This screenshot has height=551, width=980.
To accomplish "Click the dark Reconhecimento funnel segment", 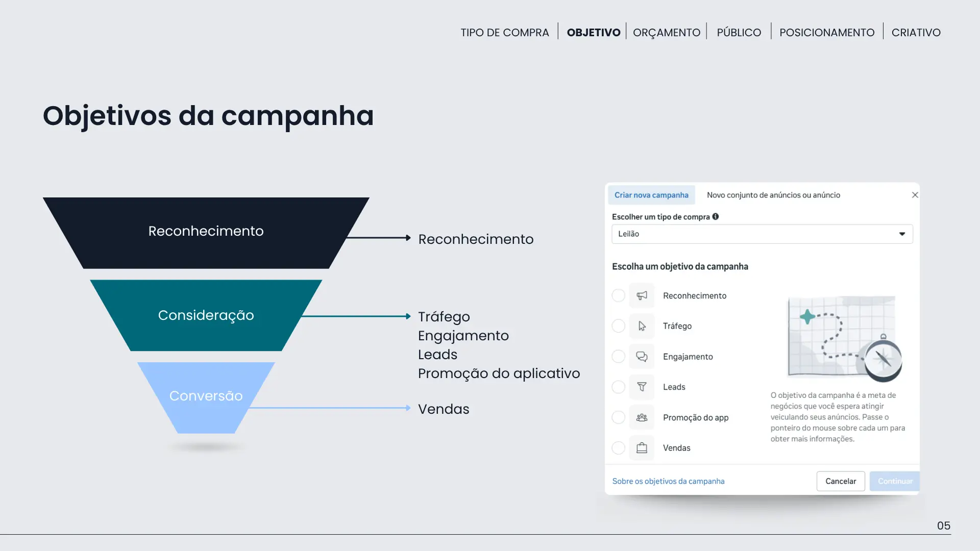I will coord(206,233).
